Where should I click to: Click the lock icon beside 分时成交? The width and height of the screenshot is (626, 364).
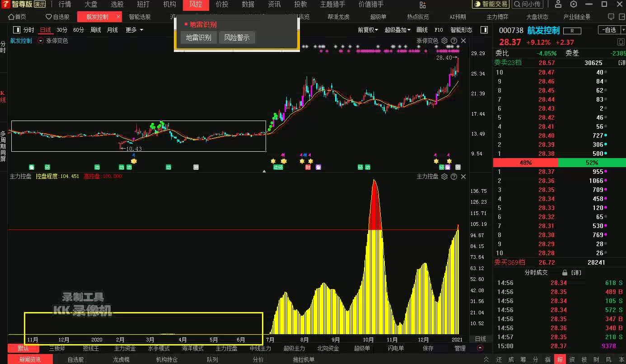(565, 273)
